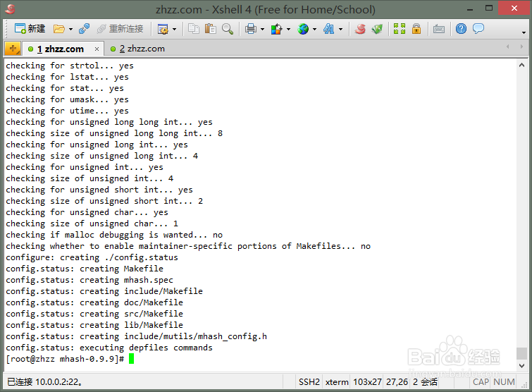
Task: Maximize the Xshell window
Action: [489, 8]
